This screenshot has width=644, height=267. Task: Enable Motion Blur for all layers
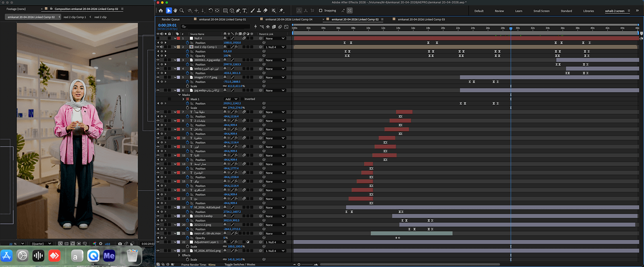(x=280, y=27)
